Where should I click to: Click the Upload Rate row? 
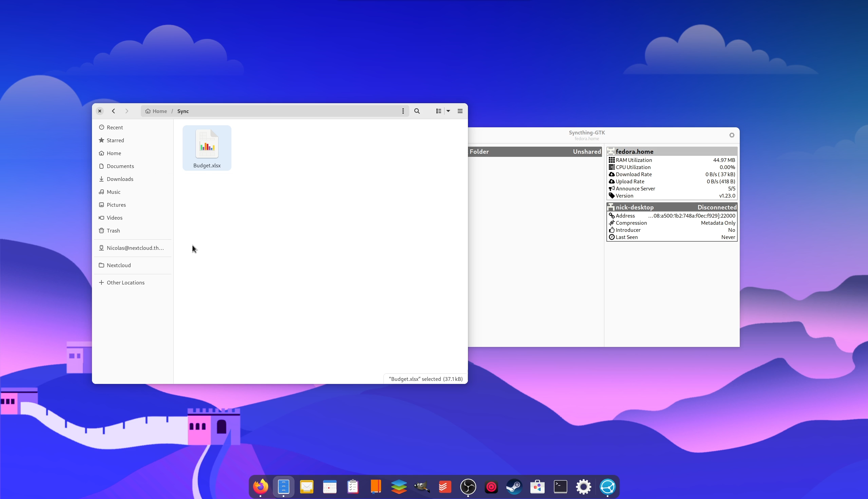tap(672, 182)
